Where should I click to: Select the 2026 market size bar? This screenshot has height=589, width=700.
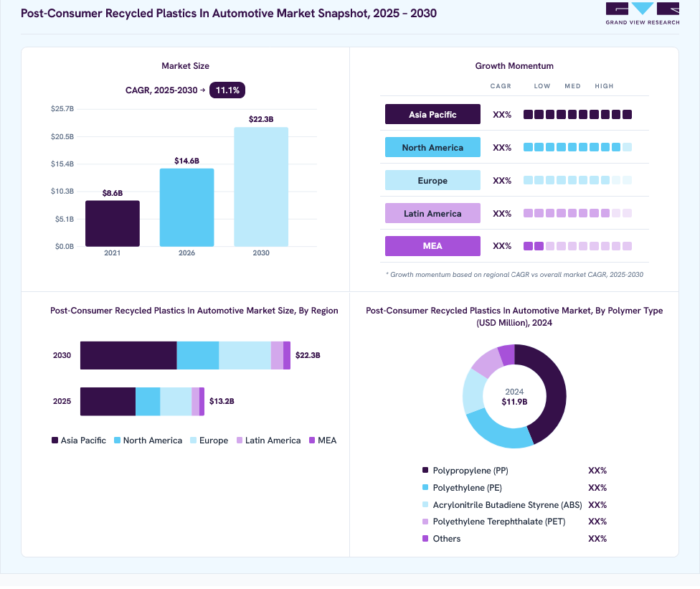(x=186, y=207)
